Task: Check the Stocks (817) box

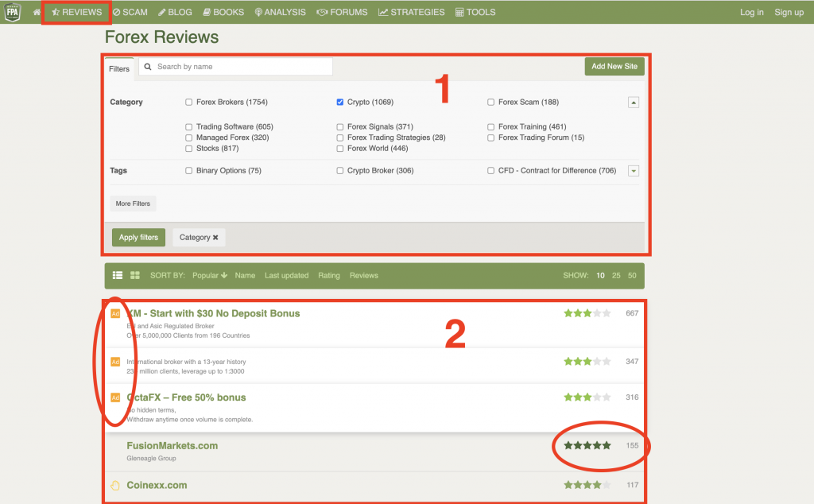Action: 189,149
